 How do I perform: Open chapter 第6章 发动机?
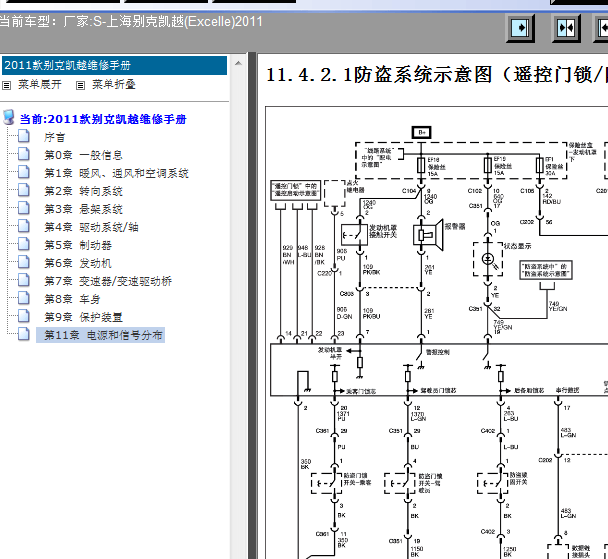point(78,263)
